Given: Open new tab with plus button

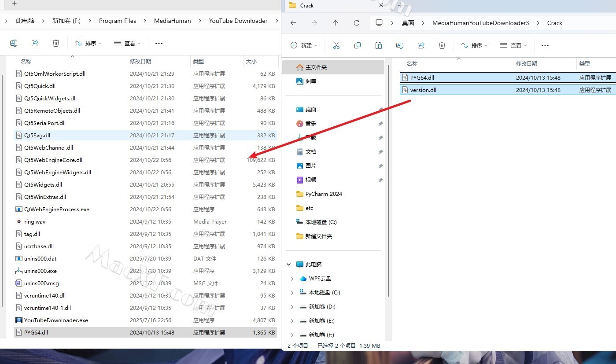Looking at the screenshot, I should pyautogui.click(x=14, y=4).
